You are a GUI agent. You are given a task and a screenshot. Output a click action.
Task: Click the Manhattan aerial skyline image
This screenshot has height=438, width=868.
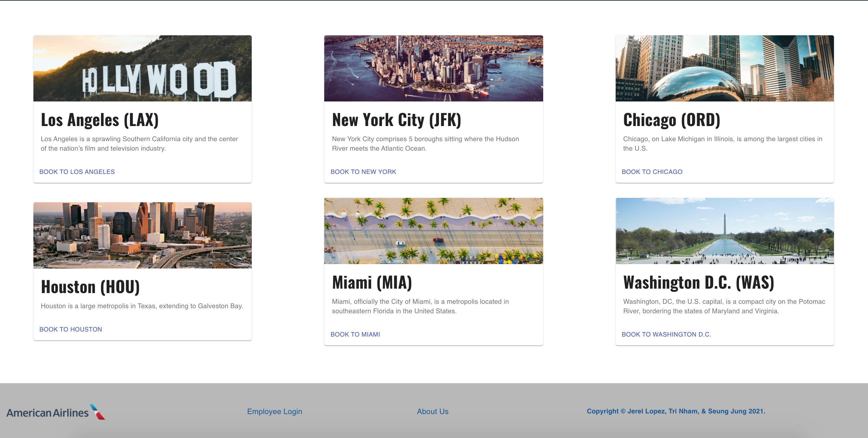tap(433, 68)
